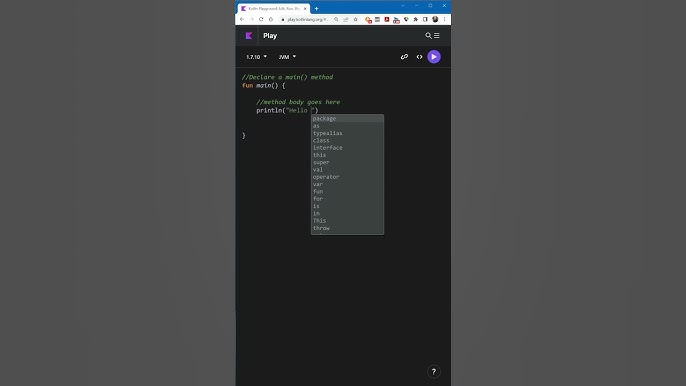
Task: Expand the 1.7.10 version dropdown
Action: 256,57
